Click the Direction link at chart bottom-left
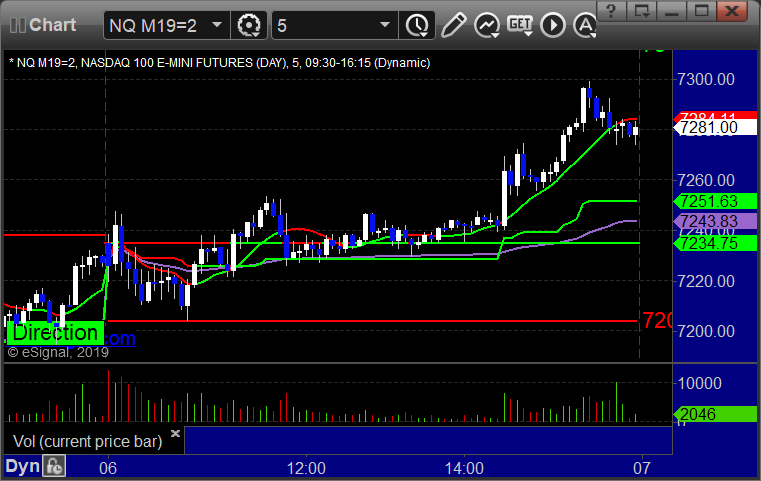This screenshot has height=481, width=761. tap(55, 333)
